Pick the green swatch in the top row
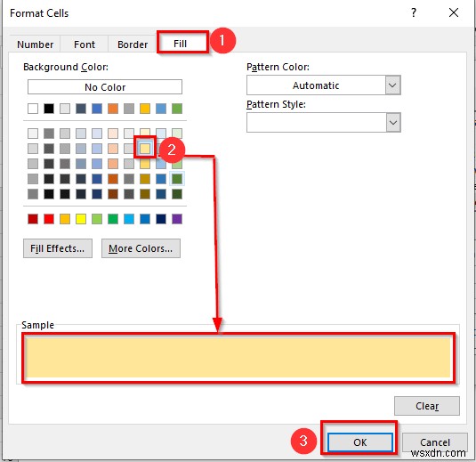This screenshot has height=462, width=476. 177,109
